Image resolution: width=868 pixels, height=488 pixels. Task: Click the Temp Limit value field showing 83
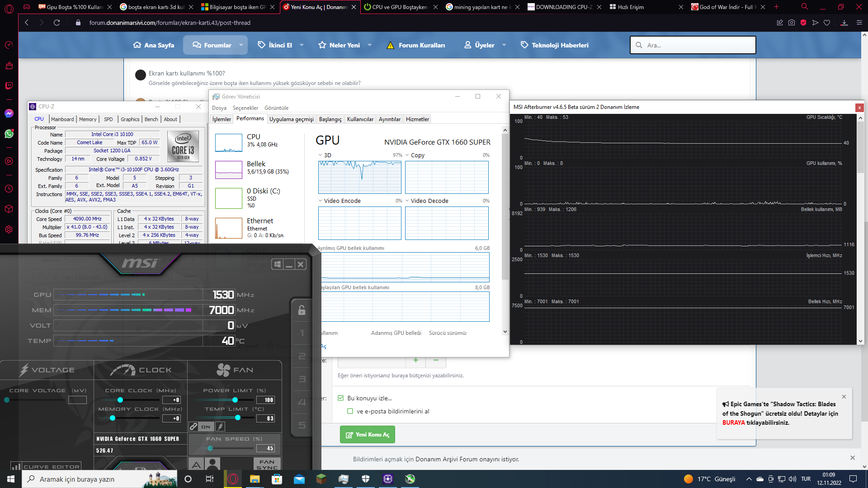(x=265, y=418)
